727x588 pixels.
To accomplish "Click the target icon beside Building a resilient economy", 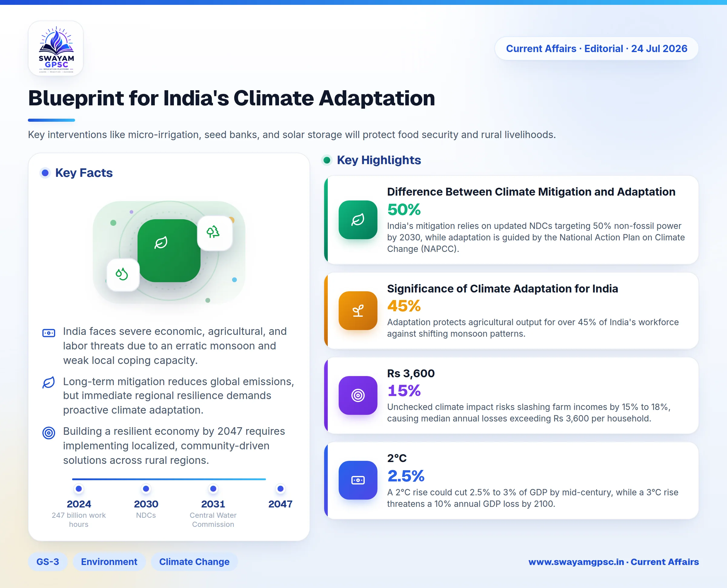I will pos(48,433).
